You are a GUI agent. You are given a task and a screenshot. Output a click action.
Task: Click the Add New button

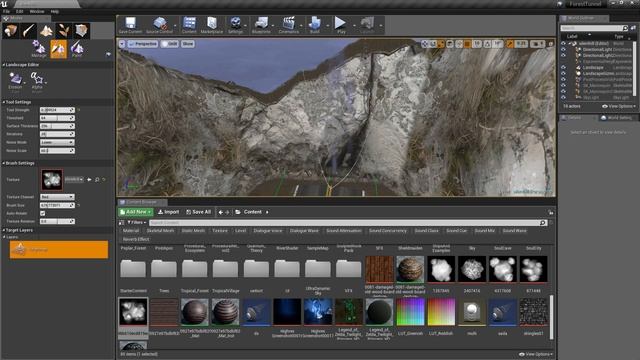136,212
